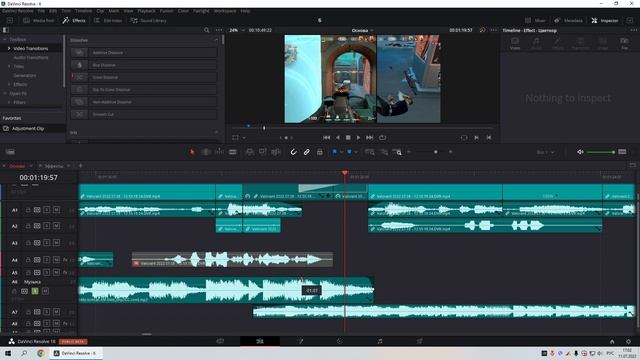
Task: Jump to the last frame
Action: click(369, 138)
